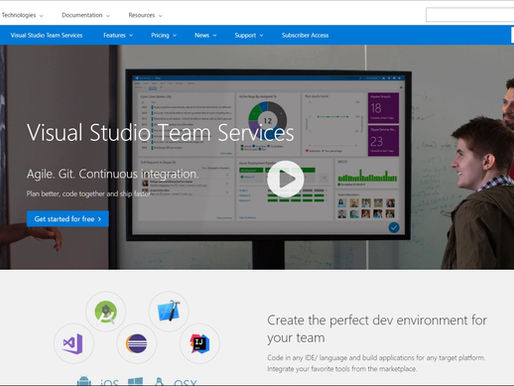
Task: Click Get started for free button
Action: [68, 219]
